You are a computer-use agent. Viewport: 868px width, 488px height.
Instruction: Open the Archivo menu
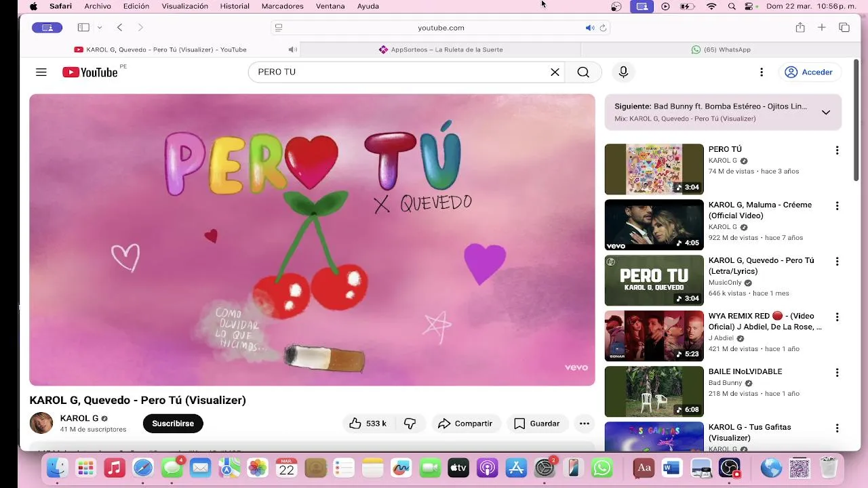(x=98, y=6)
